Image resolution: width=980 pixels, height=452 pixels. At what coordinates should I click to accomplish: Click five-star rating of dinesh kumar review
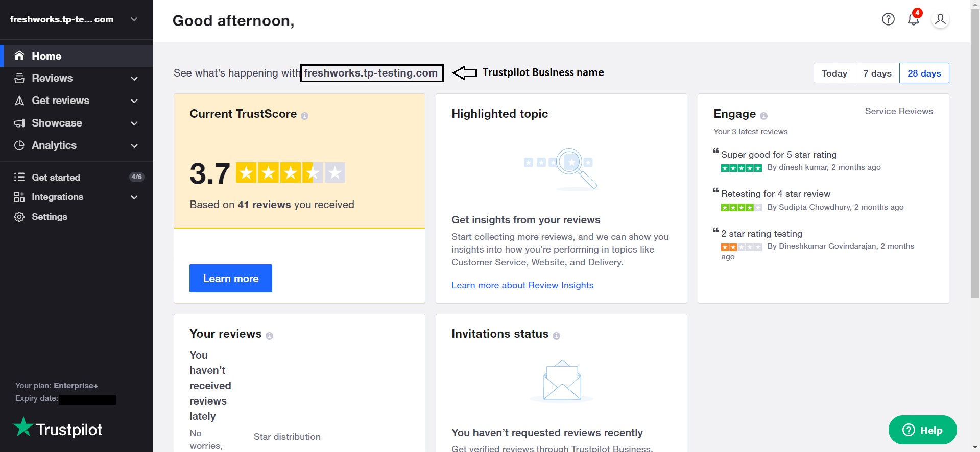point(741,168)
